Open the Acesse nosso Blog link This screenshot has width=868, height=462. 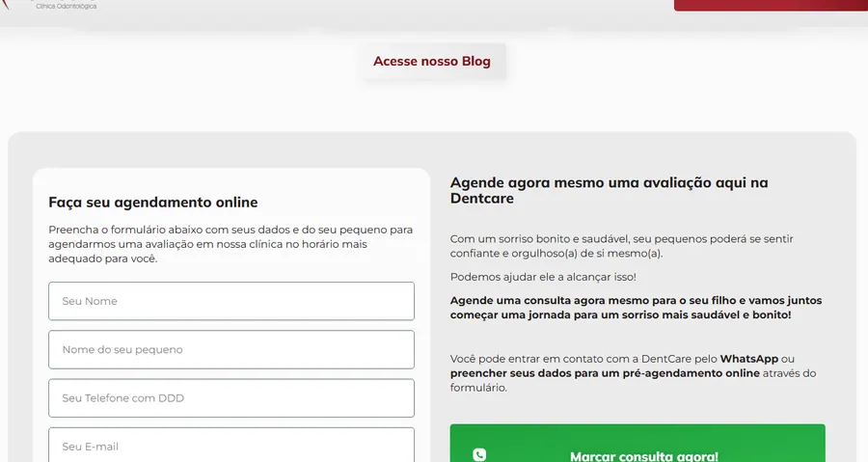tap(432, 61)
